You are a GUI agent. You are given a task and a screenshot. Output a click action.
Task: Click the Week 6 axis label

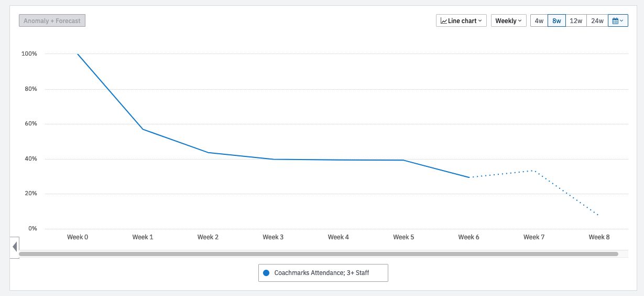point(469,237)
